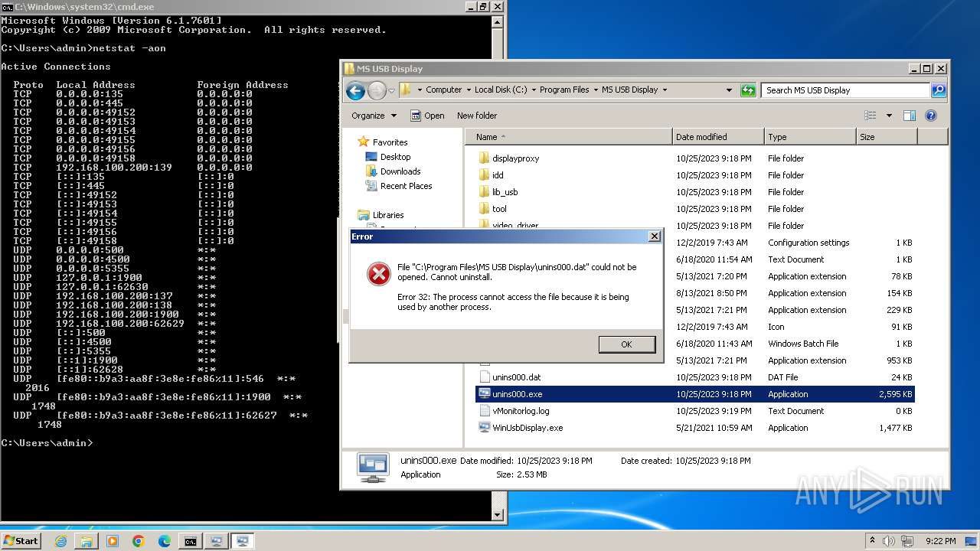Click the Configuration settings type cell
Screen dimensions: 980x551
808,243
